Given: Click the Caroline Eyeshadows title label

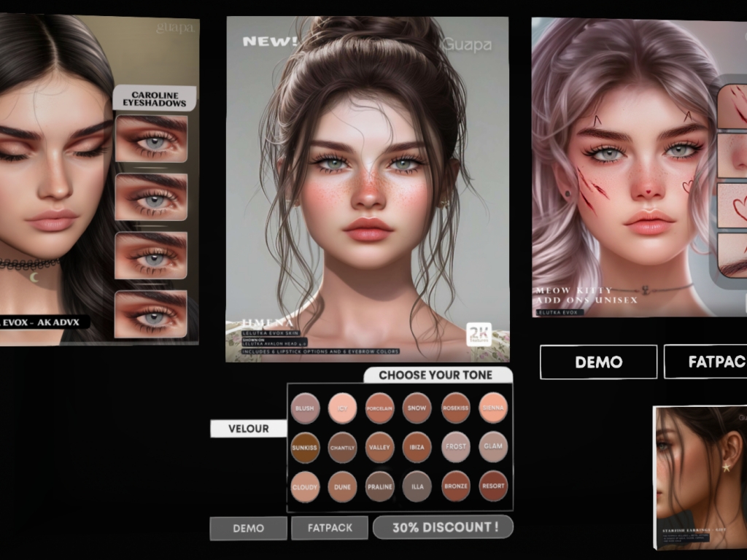Looking at the screenshot, I should point(155,98).
